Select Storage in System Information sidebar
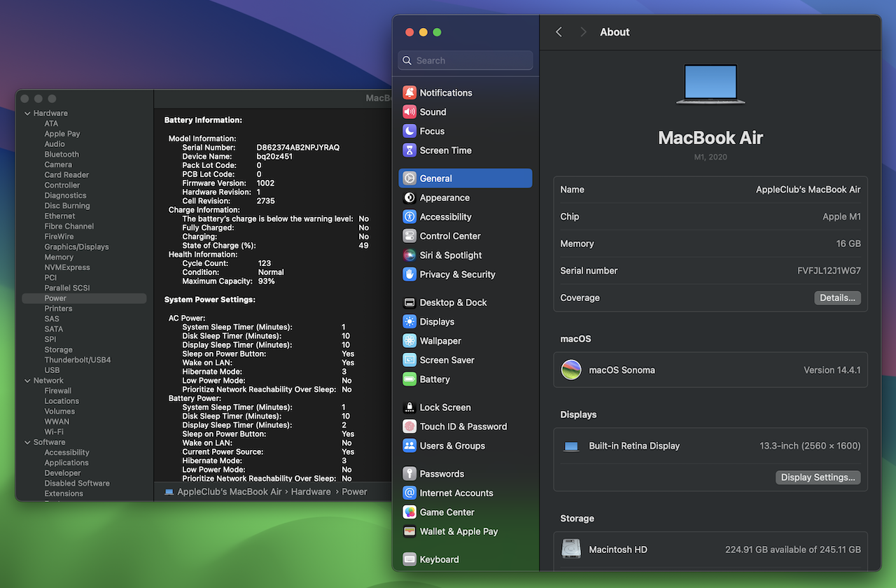The width and height of the screenshot is (896, 588). click(58, 350)
